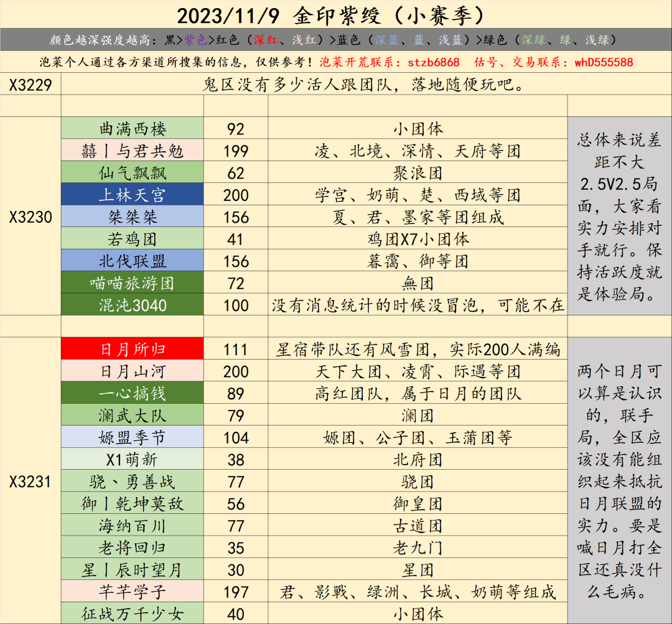672x624 pixels.
Task: Select the 喵喵旅游团 alliance cell
Action: [133, 282]
